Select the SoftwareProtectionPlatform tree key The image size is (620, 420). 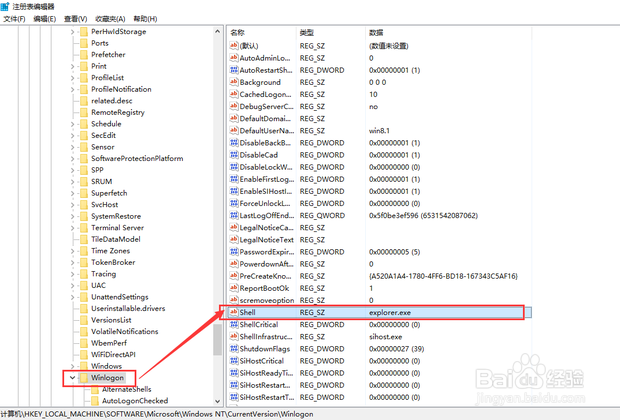click(x=137, y=159)
